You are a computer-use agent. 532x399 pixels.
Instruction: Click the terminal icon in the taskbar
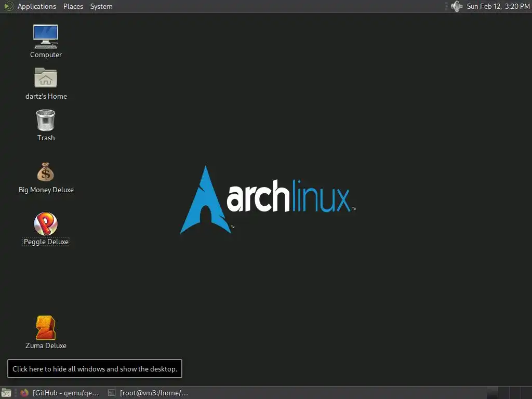click(112, 393)
